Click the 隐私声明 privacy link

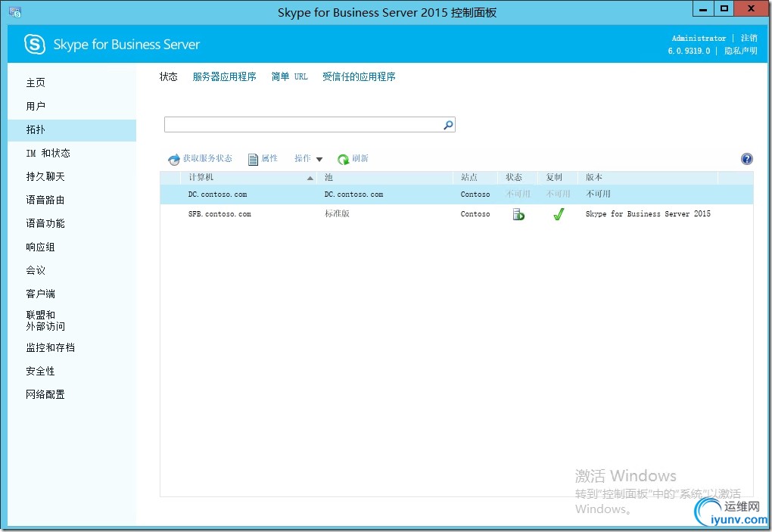740,51
